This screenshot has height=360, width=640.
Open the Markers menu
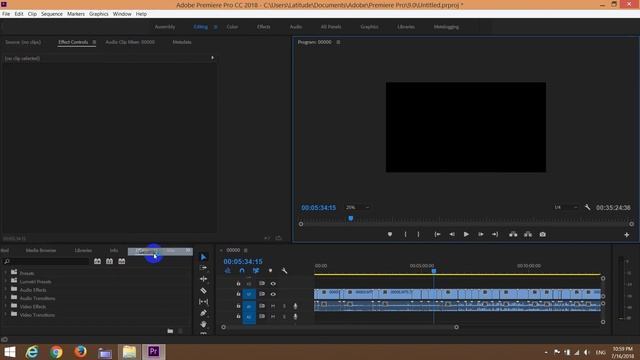(x=76, y=14)
